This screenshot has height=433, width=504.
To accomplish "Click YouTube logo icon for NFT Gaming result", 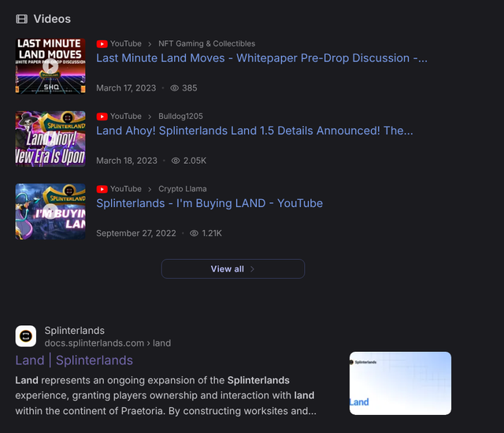I will pyautogui.click(x=102, y=43).
